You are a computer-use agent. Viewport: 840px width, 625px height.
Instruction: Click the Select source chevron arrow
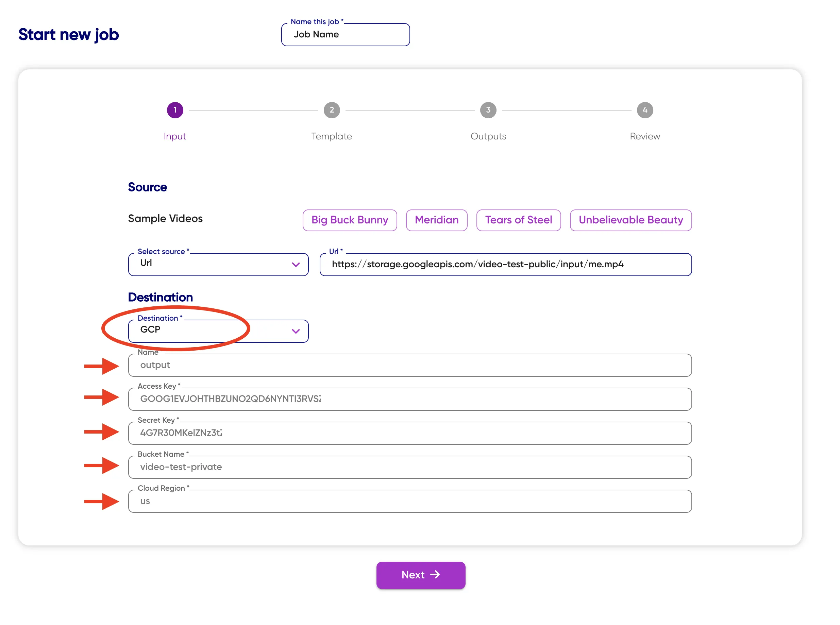coord(296,265)
